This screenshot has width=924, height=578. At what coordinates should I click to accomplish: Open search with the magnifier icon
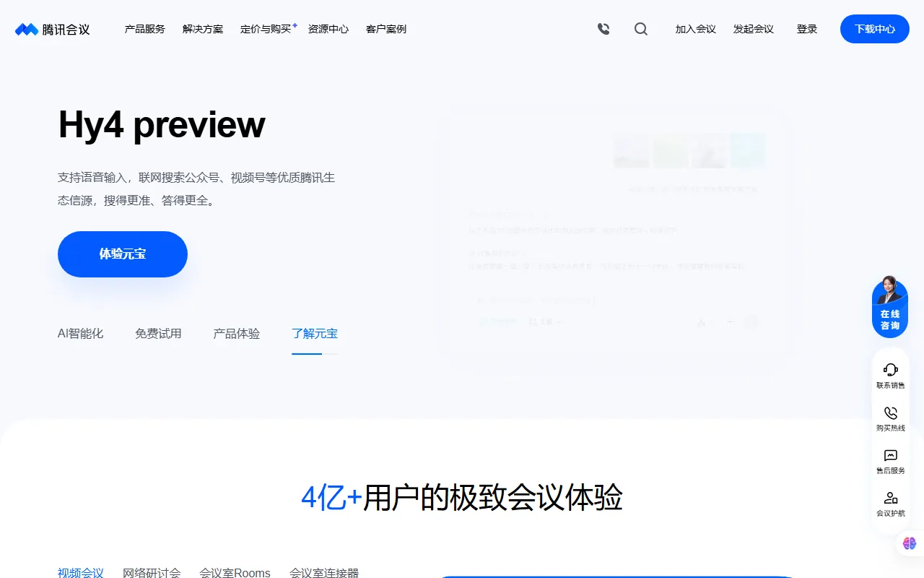[x=641, y=29]
